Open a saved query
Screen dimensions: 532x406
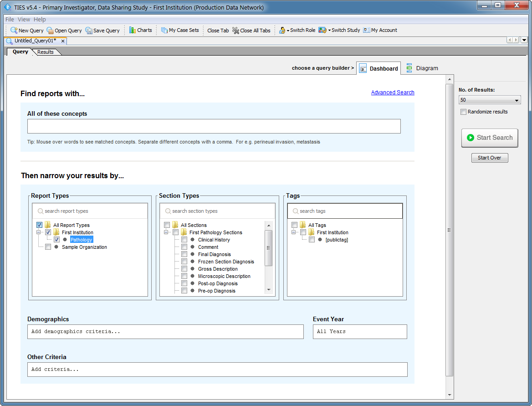tap(64, 30)
